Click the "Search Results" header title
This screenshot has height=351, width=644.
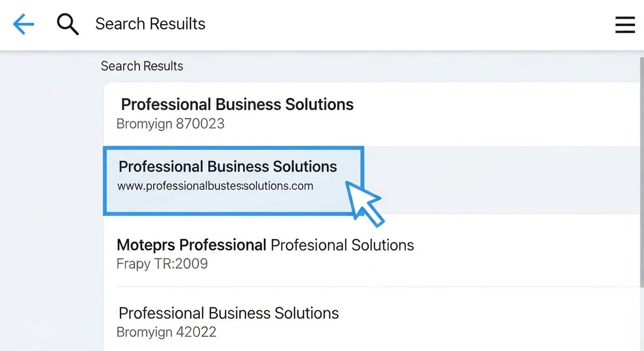150,24
